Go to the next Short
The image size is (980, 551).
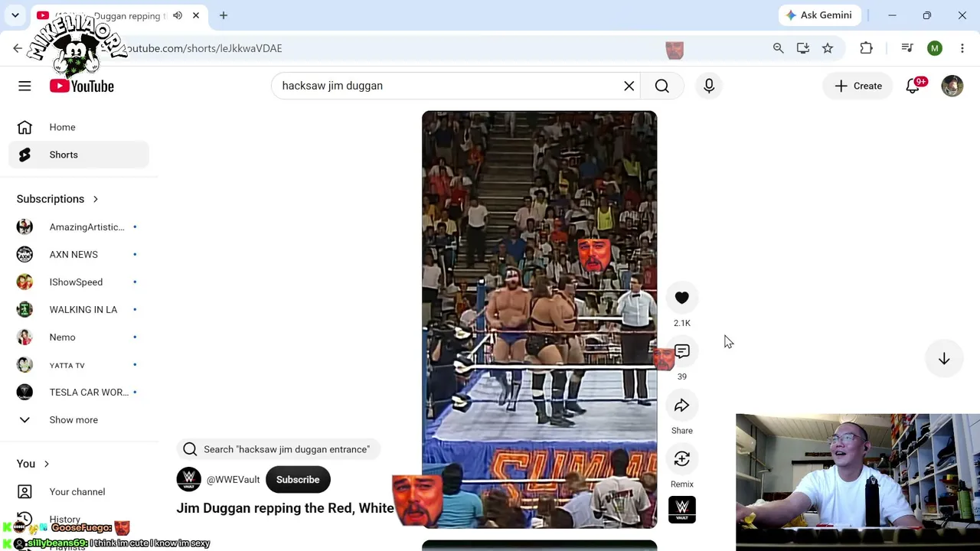(944, 359)
